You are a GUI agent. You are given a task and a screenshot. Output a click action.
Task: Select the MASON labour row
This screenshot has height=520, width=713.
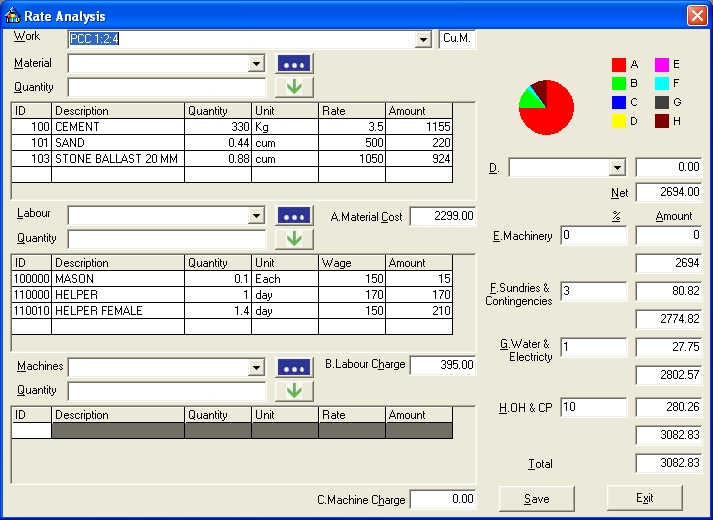[232, 279]
